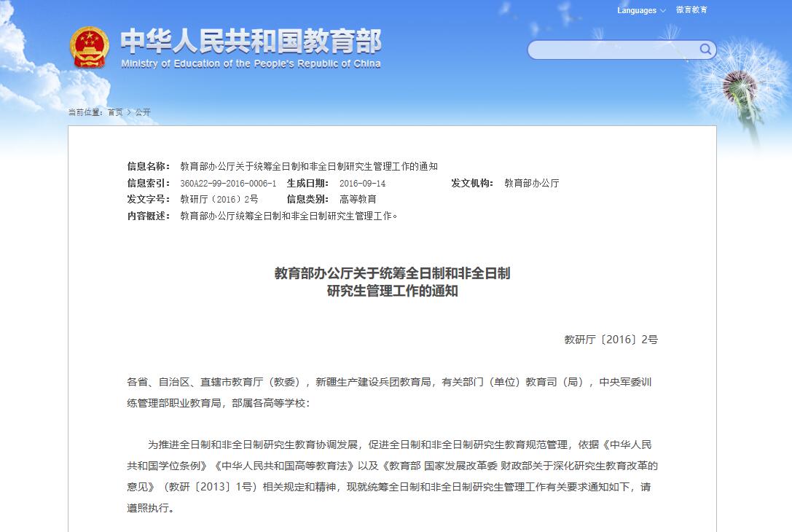Open the 公开 breadcrumb section
The height and width of the screenshot is (532, 792).
tap(141, 112)
